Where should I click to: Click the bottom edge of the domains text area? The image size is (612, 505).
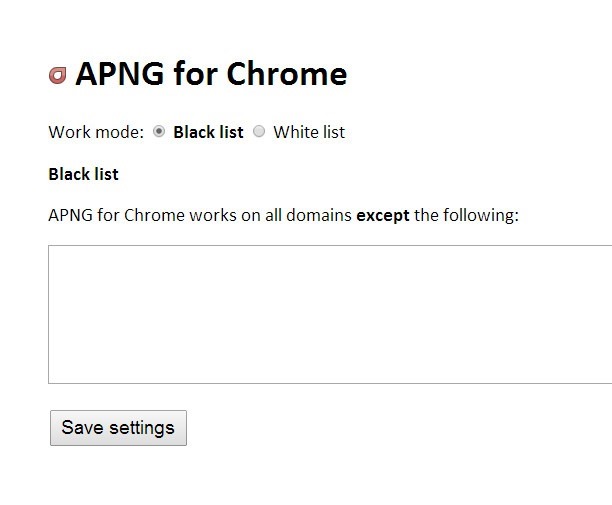pyautogui.click(x=330, y=382)
